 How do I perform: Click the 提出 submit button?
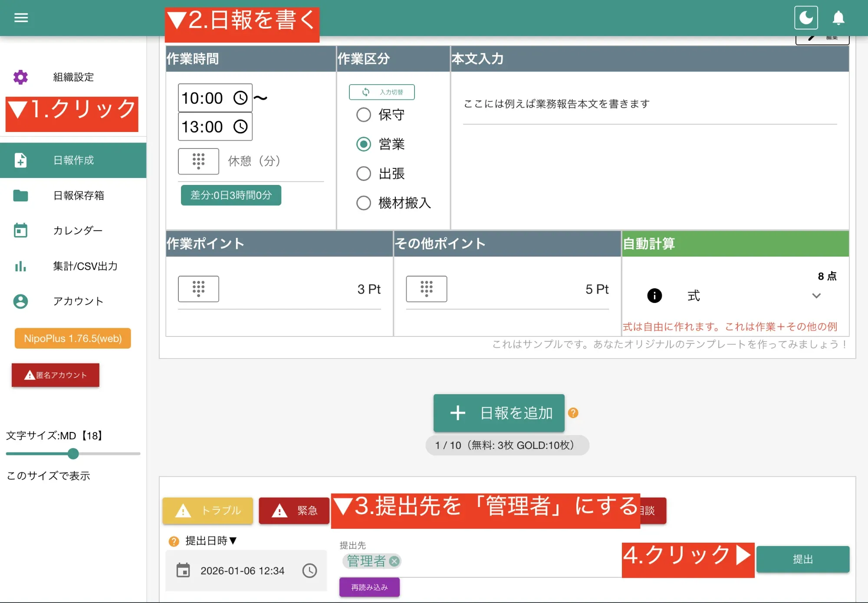[802, 559]
